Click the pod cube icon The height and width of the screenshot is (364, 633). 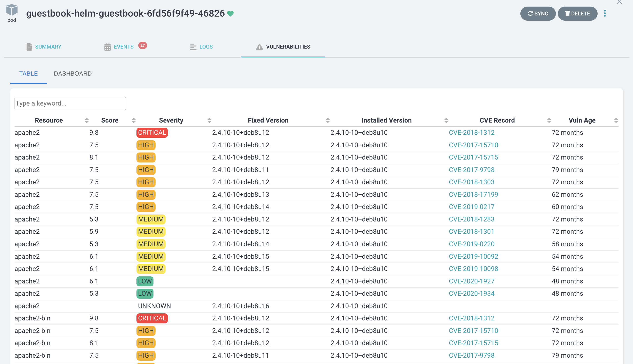(12, 10)
